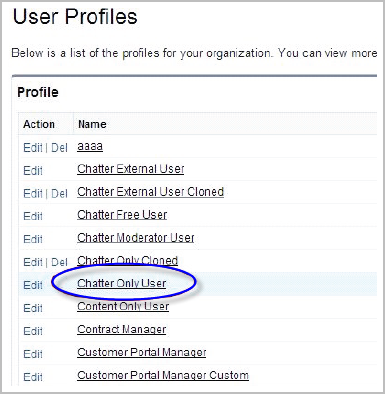Open the circled Chatter Only User profile

[122, 284]
